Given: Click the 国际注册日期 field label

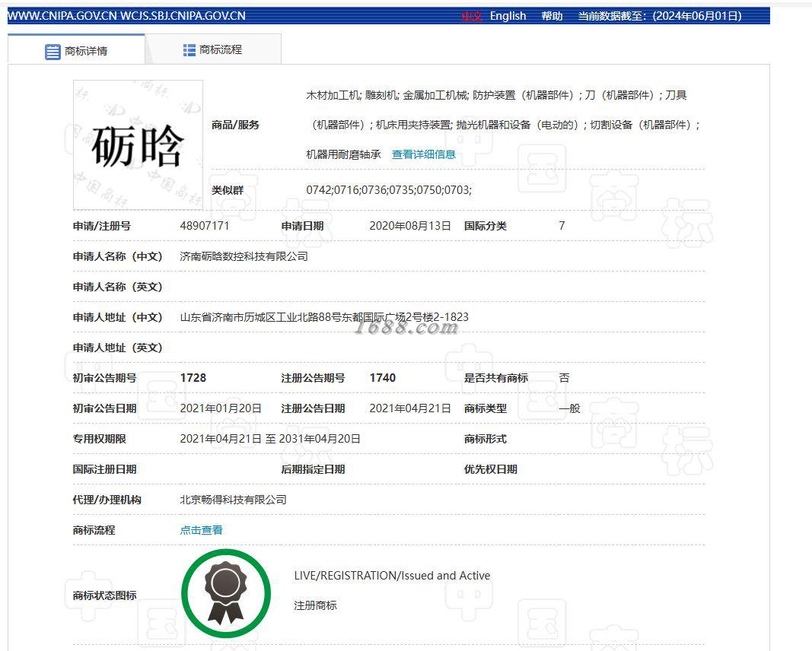Looking at the screenshot, I should 104,469.
